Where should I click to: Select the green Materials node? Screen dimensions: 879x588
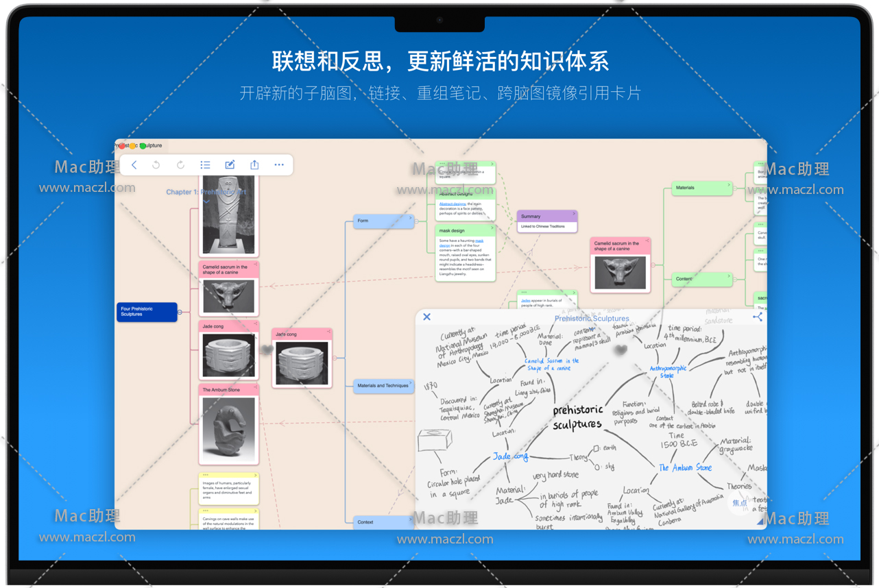701,188
